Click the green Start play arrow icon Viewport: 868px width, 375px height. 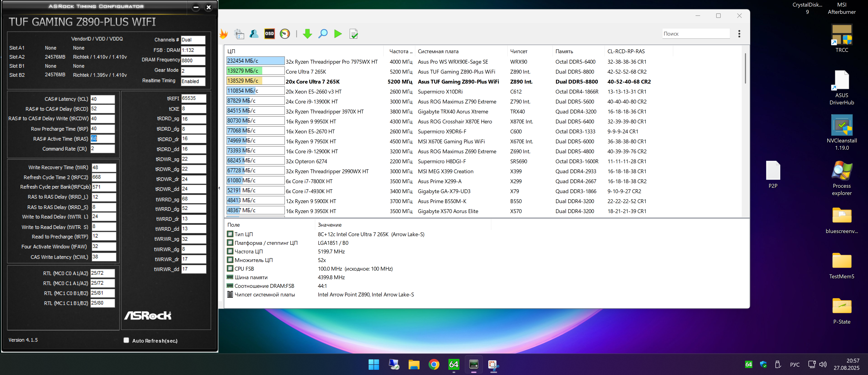click(x=338, y=34)
